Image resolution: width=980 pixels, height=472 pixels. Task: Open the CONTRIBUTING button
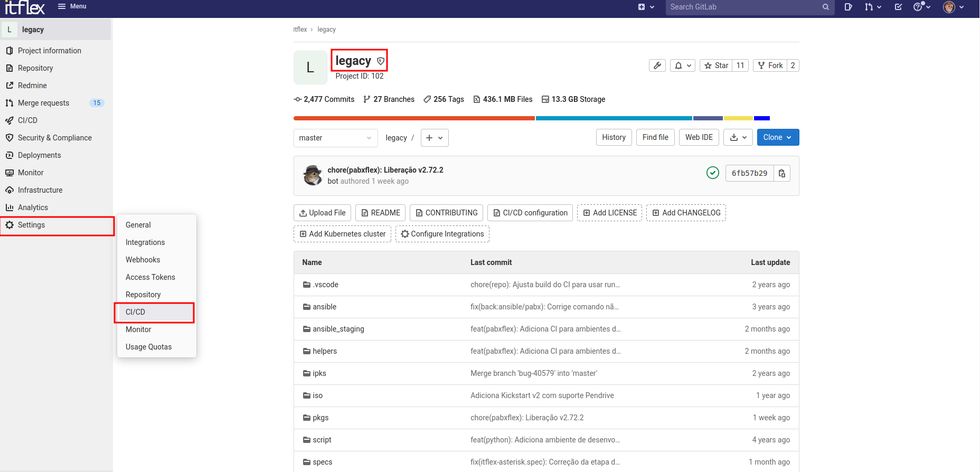coord(446,213)
